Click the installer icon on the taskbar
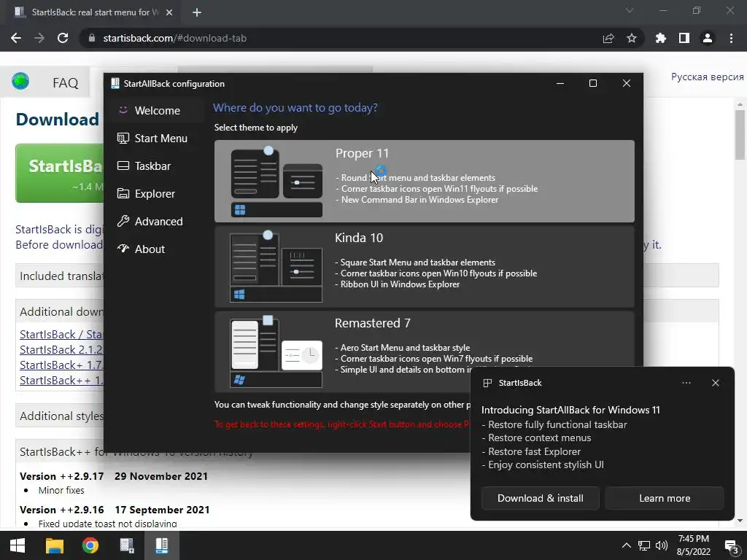 (126, 545)
